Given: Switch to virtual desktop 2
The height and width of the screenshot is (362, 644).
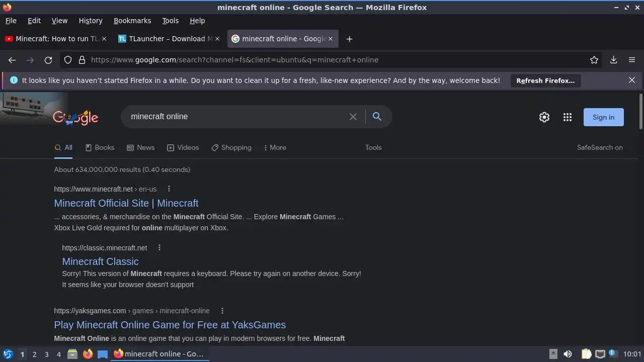Looking at the screenshot, I should pos(34,354).
